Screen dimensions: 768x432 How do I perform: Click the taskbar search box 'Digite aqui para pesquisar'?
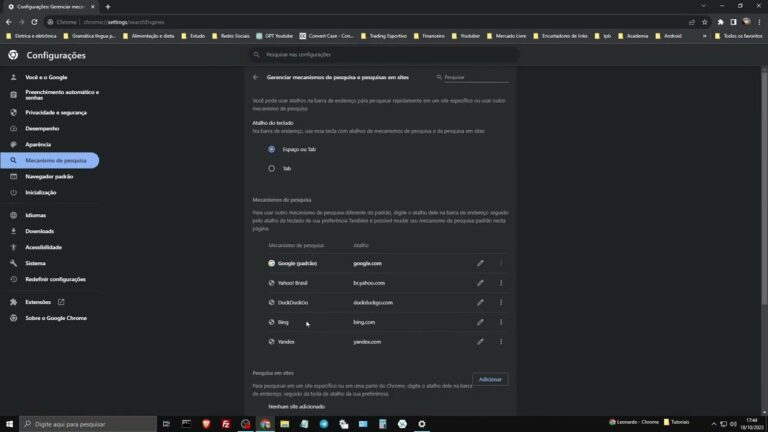(x=88, y=424)
